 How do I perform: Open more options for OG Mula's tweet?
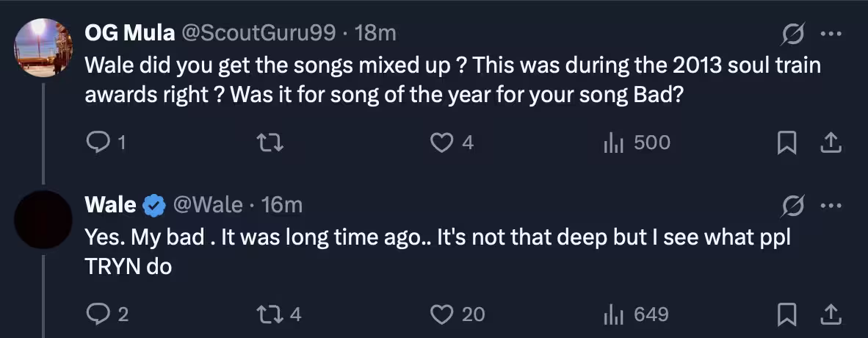tap(830, 33)
